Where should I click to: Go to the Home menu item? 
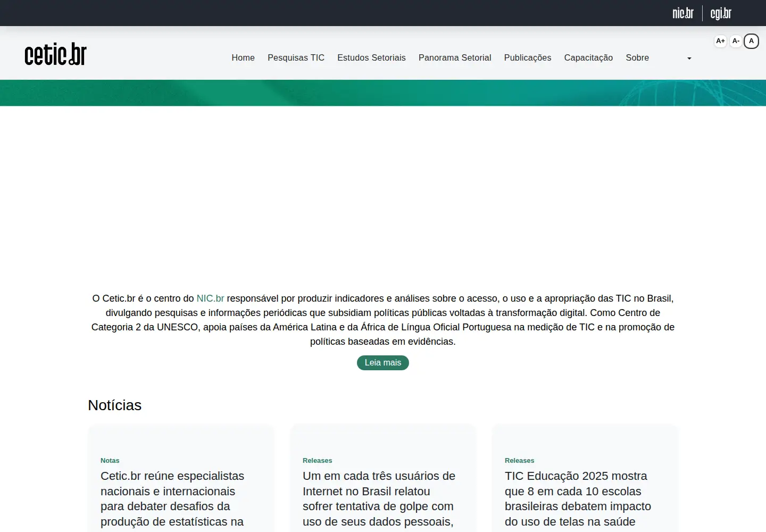click(243, 57)
